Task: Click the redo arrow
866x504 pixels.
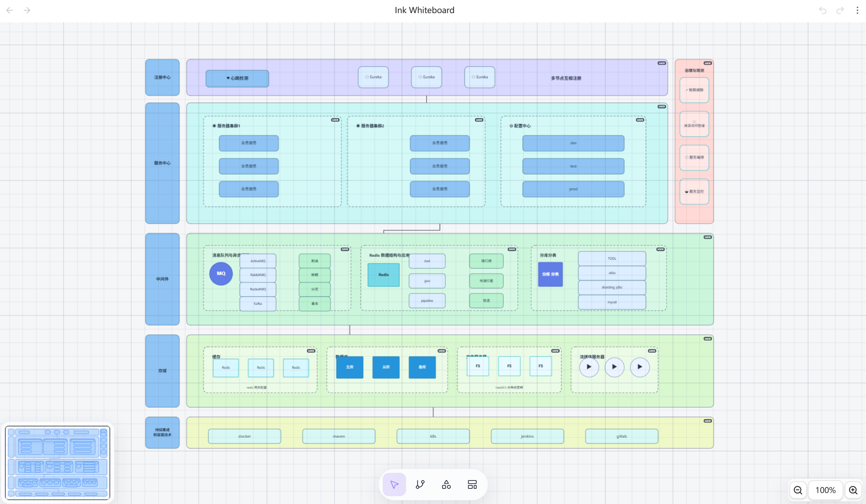Action: [x=840, y=10]
